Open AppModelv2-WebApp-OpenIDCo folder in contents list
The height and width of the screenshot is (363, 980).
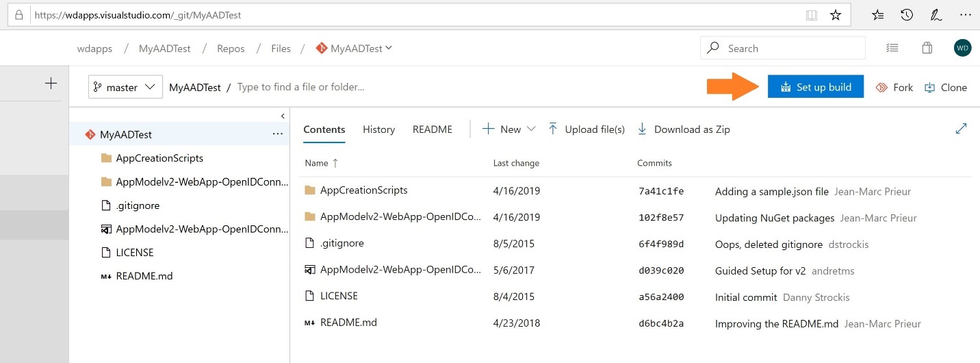coord(401,217)
